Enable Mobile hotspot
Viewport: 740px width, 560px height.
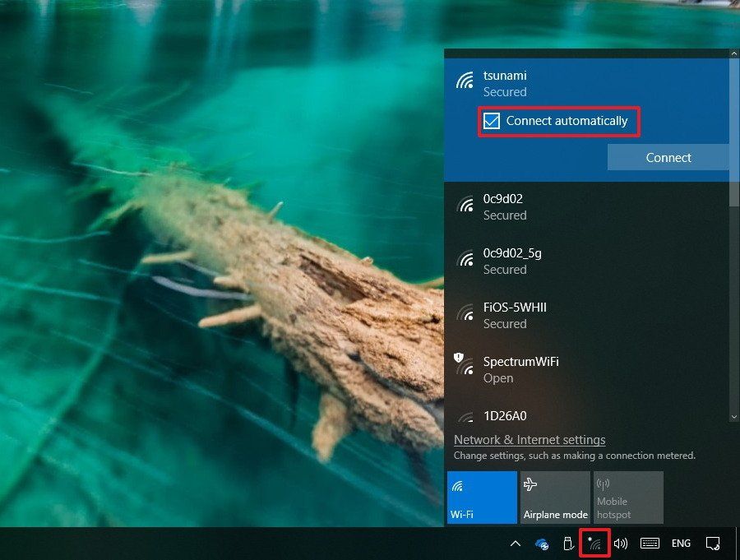tap(627, 497)
